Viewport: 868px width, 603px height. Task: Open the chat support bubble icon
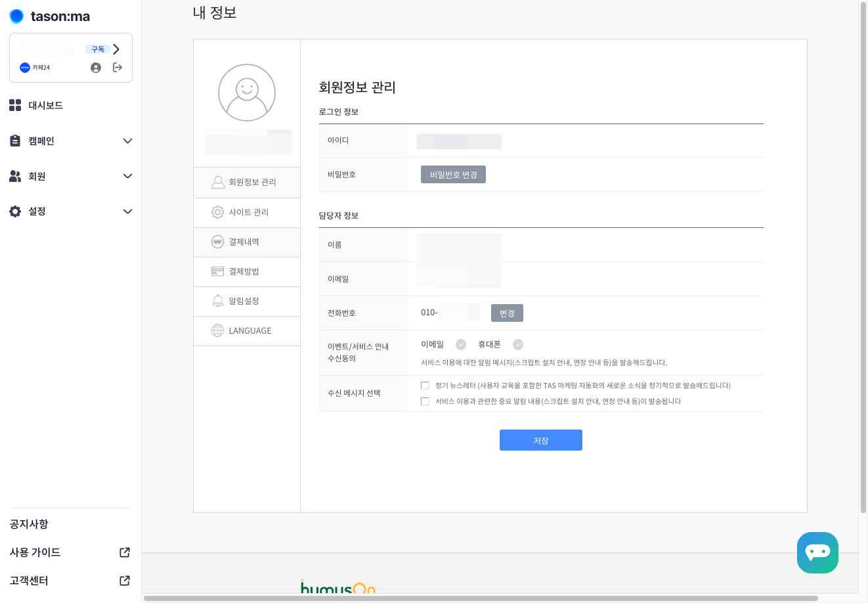pyautogui.click(x=817, y=552)
